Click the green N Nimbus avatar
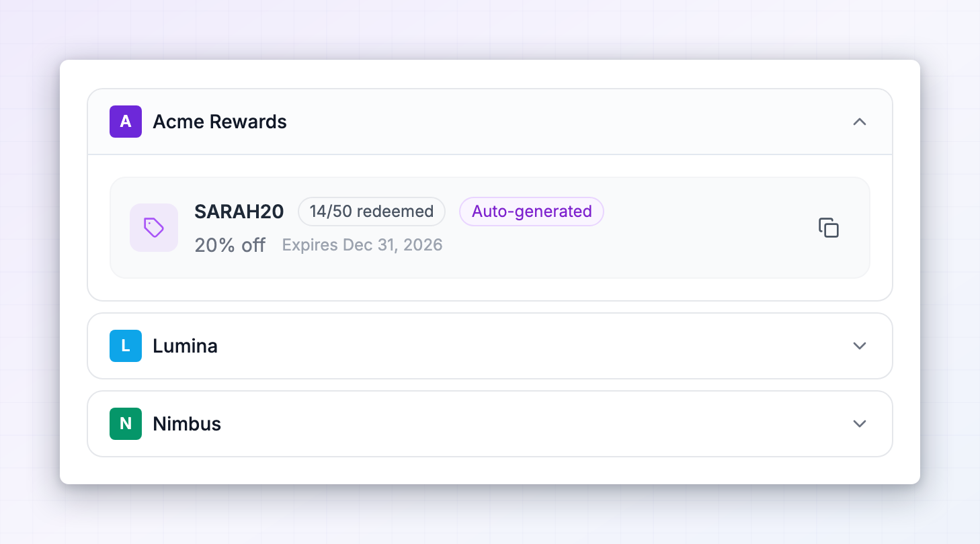Image resolution: width=980 pixels, height=544 pixels. click(126, 424)
